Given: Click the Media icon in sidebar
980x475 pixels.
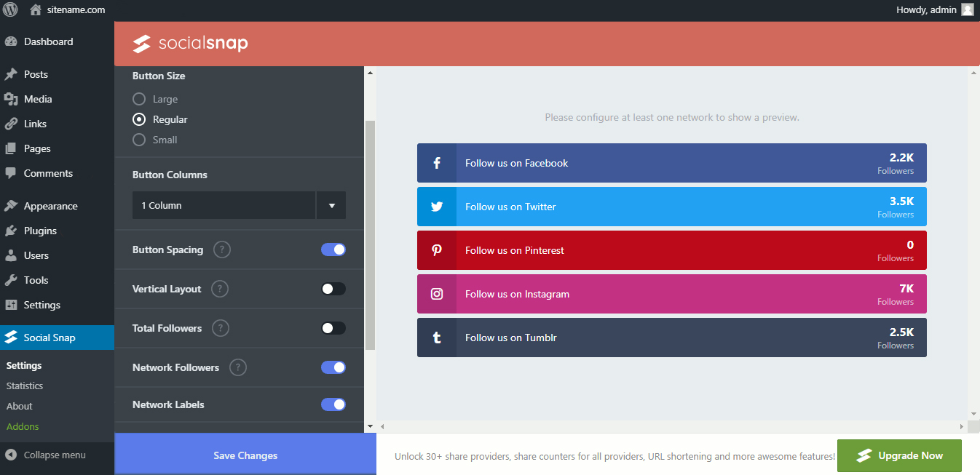Looking at the screenshot, I should pyautogui.click(x=11, y=99).
